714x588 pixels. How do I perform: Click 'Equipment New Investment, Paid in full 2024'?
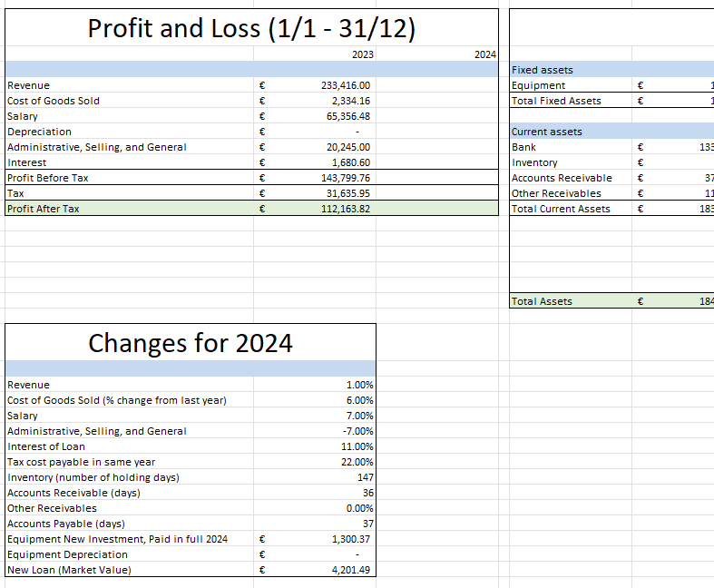[x=117, y=540]
